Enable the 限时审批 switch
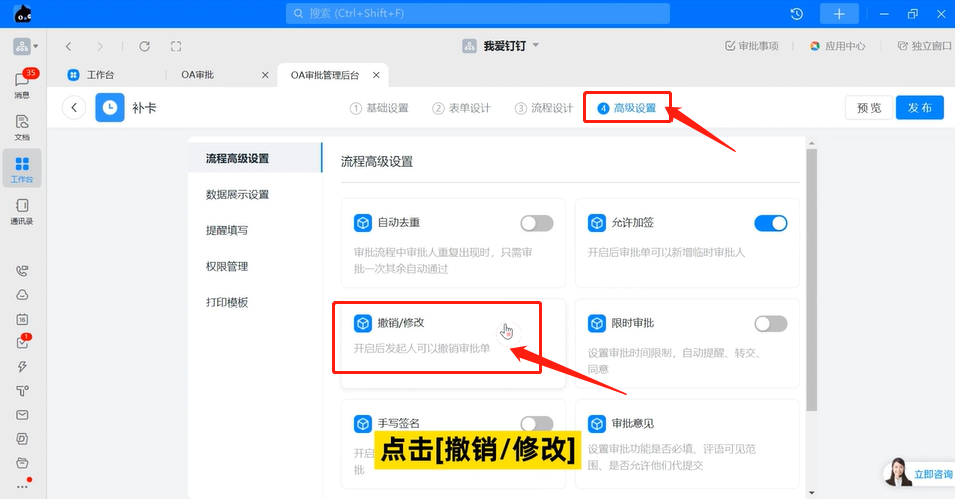 pyautogui.click(x=770, y=324)
